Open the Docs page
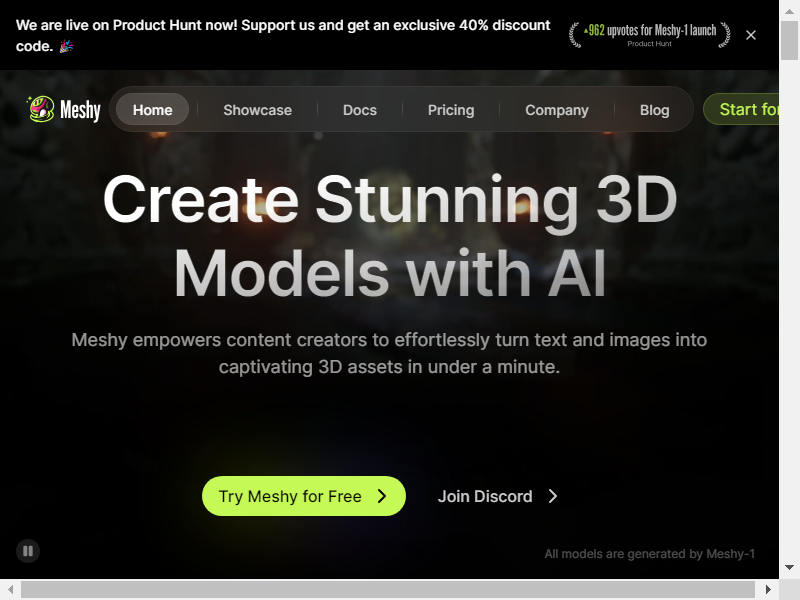 tap(360, 110)
